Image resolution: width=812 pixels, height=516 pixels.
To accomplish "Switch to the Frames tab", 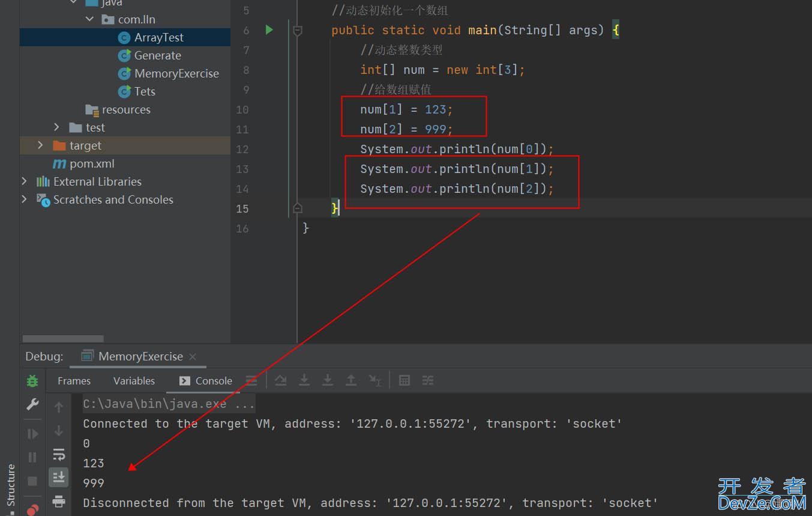I will 74,381.
